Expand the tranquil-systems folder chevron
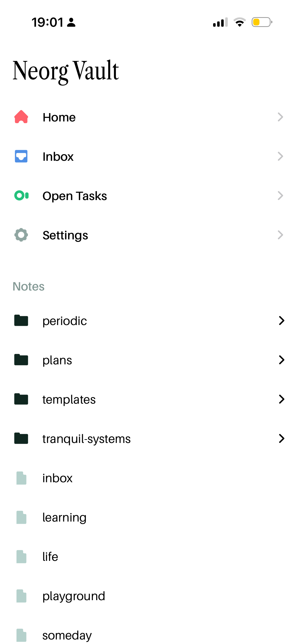Image resolution: width=297 pixels, height=644 pixels. 281,438
